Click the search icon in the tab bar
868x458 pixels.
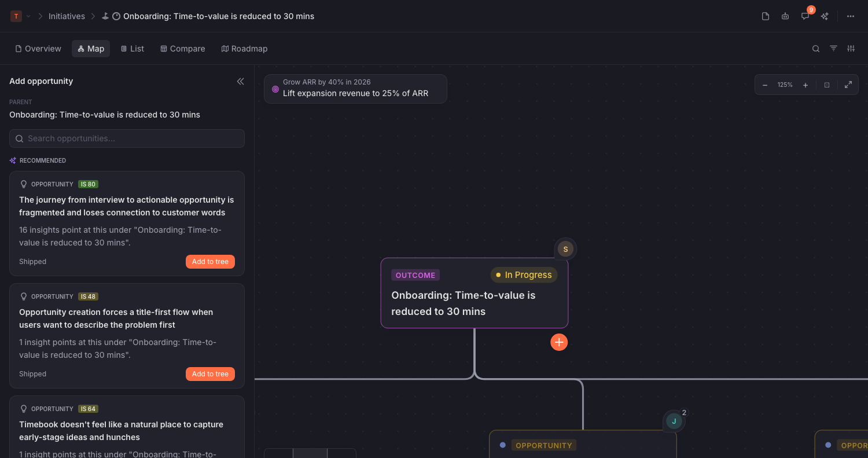click(x=816, y=49)
